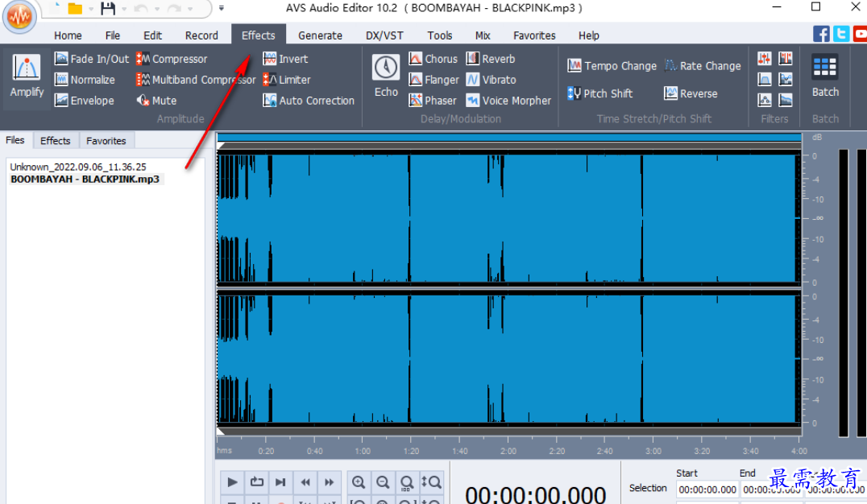The height and width of the screenshot is (504, 867).
Task: Open the equalizer sliders filter icon
Action: click(x=765, y=59)
